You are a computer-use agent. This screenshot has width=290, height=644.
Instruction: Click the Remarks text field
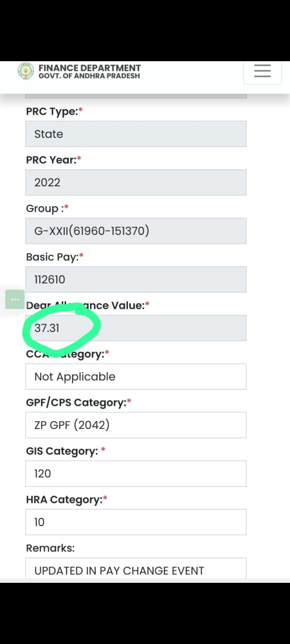[x=136, y=569]
